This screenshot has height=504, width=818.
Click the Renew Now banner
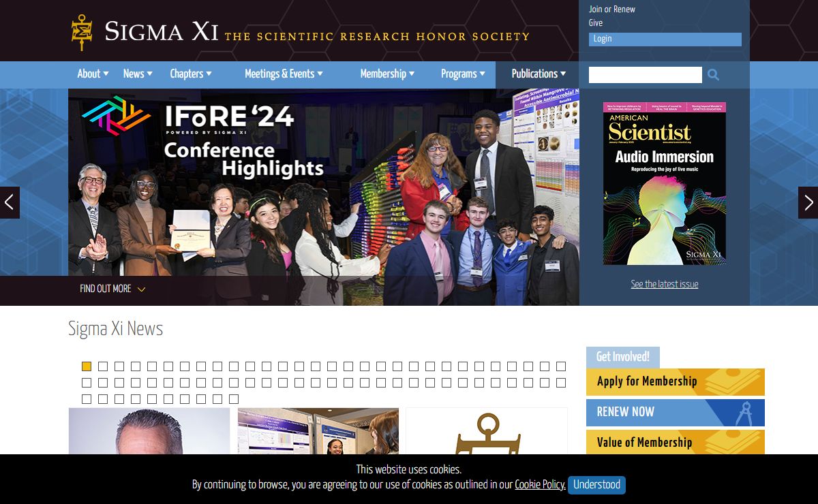coord(676,413)
